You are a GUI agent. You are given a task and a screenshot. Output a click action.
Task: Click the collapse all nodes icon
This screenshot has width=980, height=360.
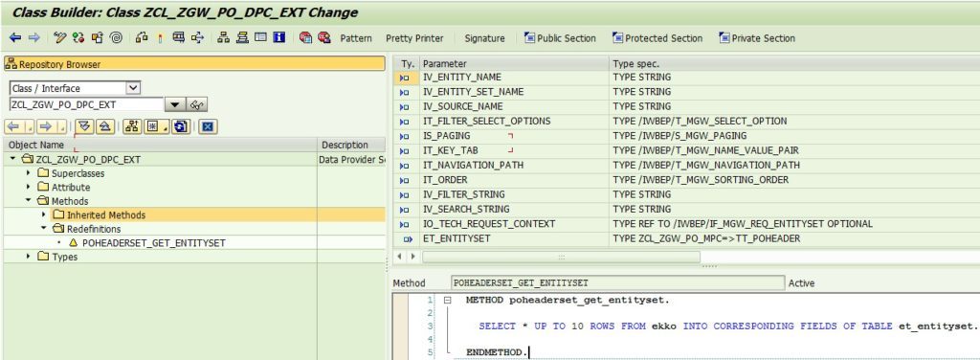pyautogui.click(x=104, y=127)
